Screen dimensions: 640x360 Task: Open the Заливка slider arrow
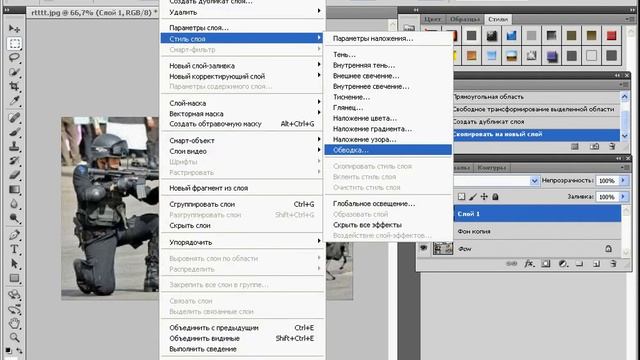coord(623,197)
